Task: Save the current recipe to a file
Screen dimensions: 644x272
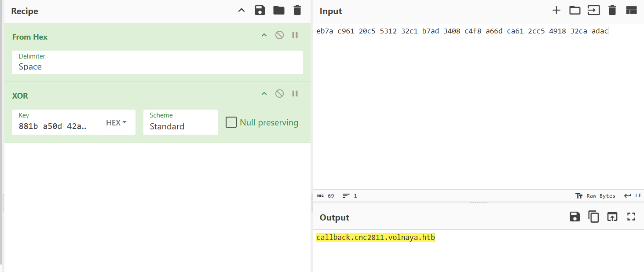Action: 260,10
